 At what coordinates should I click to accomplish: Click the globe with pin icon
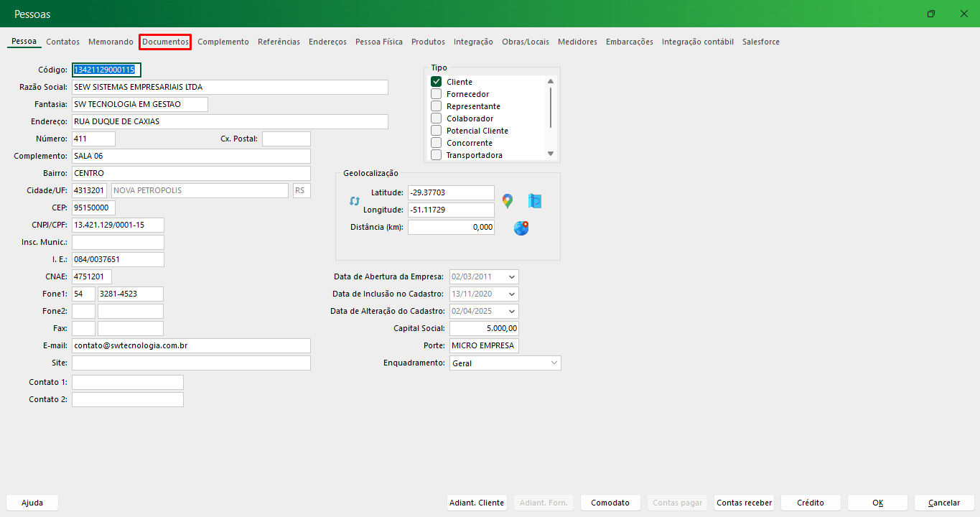pos(521,228)
